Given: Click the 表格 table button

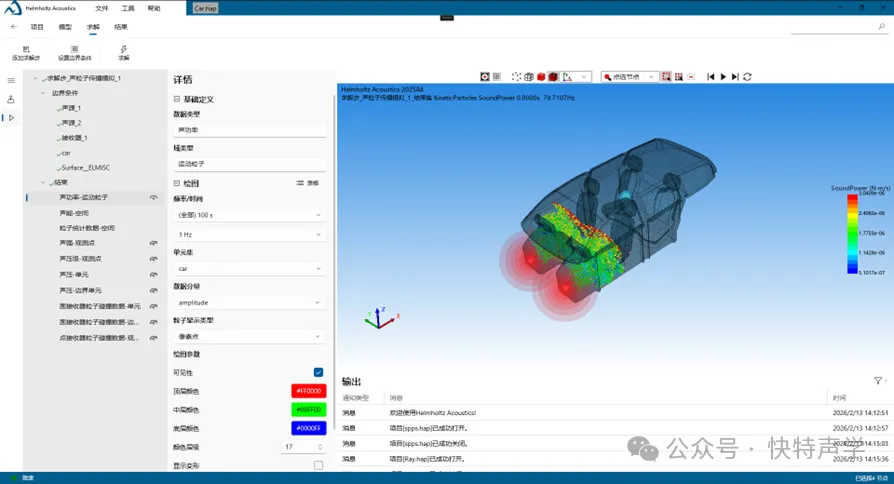Looking at the screenshot, I should pos(308,183).
